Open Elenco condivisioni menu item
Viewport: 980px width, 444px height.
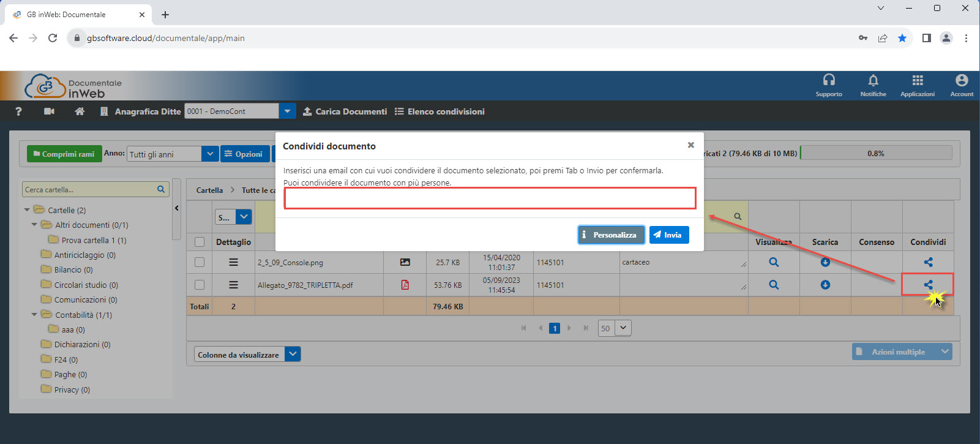(440, 111)
